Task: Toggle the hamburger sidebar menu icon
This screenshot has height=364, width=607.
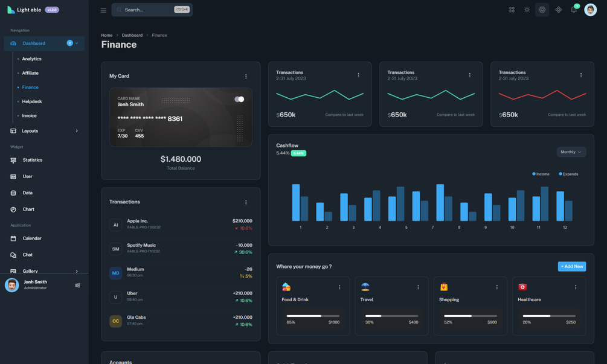Action: point(103,10)
